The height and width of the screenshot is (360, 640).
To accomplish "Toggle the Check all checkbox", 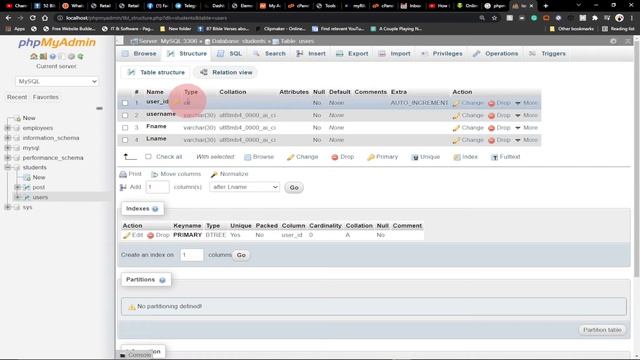I will (148, 157).
